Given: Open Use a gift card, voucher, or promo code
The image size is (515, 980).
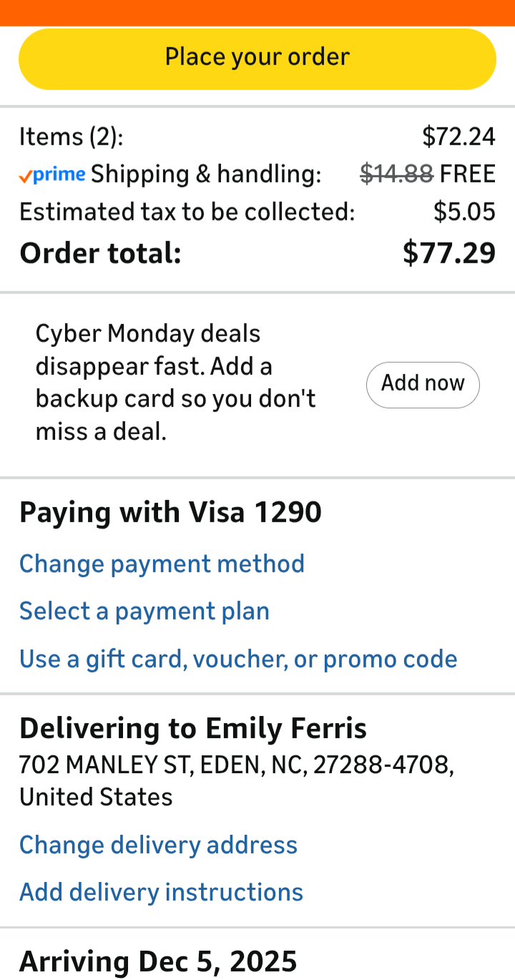Looking at the screenshot, I should 238,659.
